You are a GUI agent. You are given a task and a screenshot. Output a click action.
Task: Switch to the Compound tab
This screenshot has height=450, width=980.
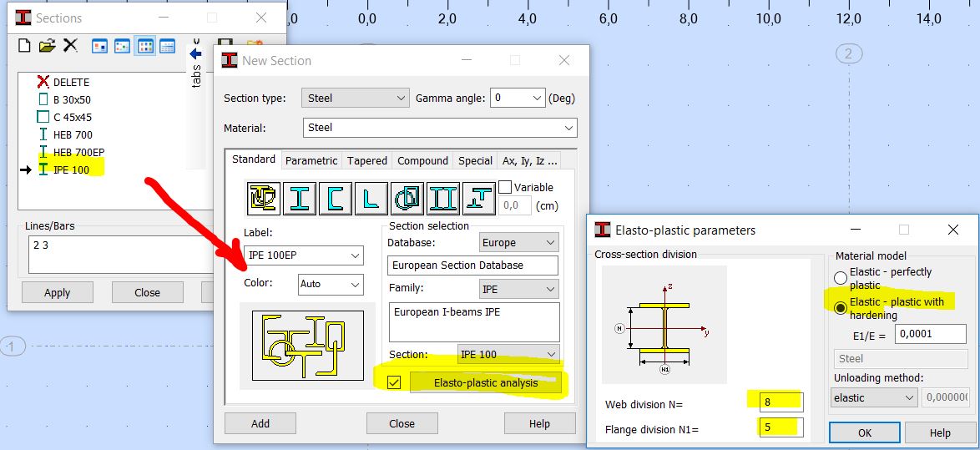pos(422,160)
